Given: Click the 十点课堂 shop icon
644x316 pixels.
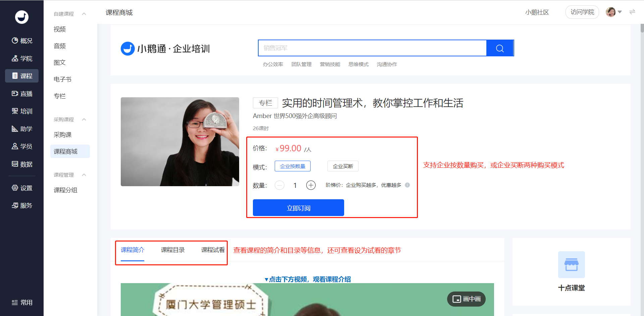Looking at the screenshot, I should tap(571, 265).
